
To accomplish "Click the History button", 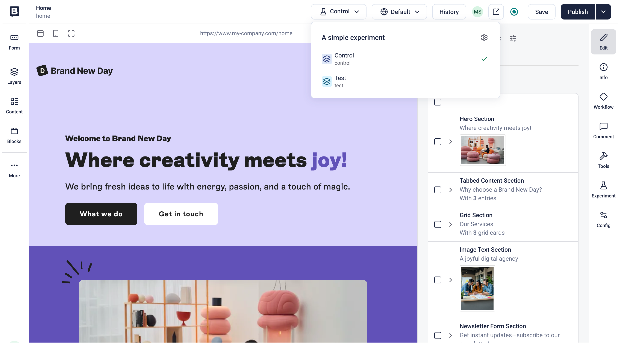I will [x=448, y=12].
